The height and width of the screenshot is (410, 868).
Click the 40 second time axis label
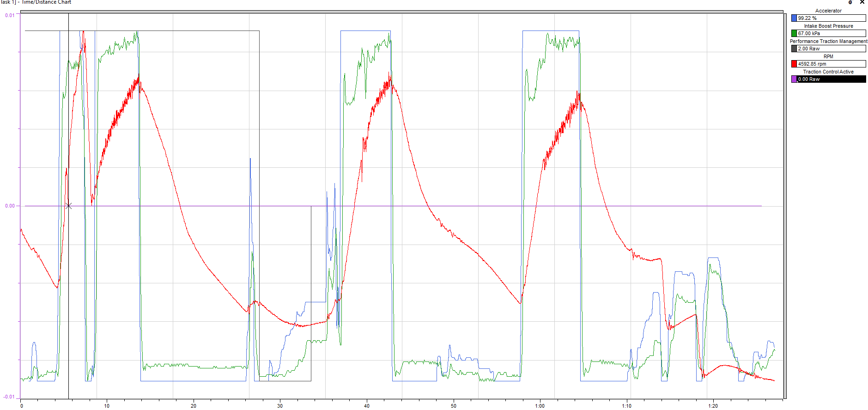click(x=367, y=406)
